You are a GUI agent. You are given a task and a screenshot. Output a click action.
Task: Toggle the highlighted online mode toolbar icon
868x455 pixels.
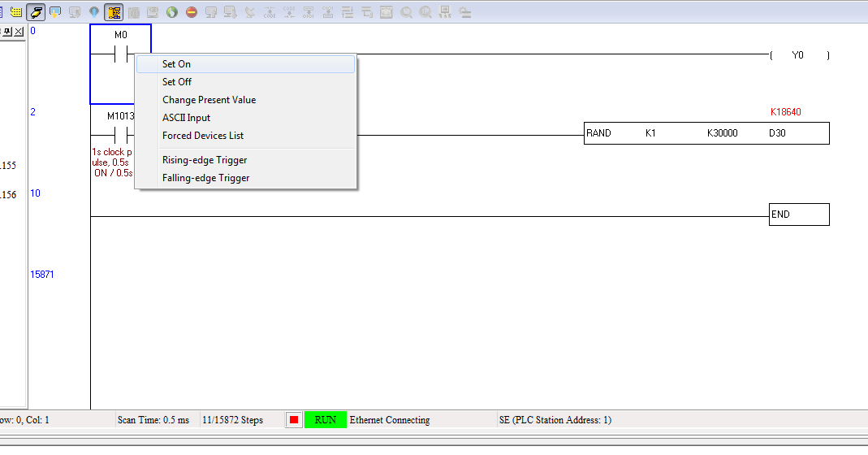click(36, 12)
